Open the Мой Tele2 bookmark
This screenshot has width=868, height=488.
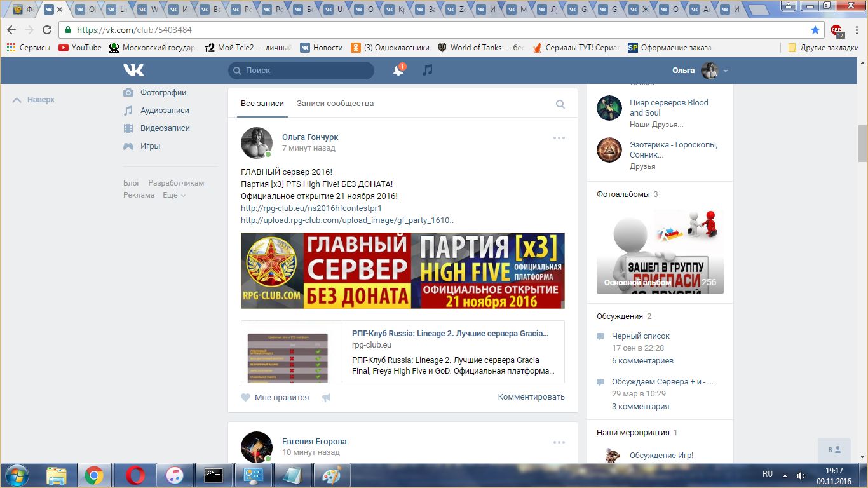[248, 48]
